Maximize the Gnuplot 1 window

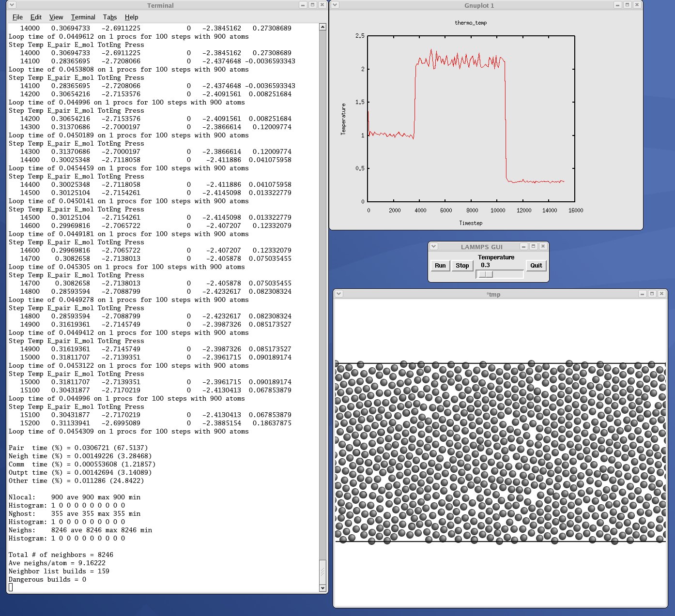(627, 5)
